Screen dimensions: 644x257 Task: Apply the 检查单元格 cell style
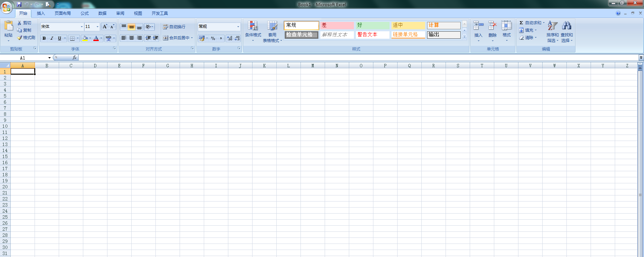click(x=301, y=35)
